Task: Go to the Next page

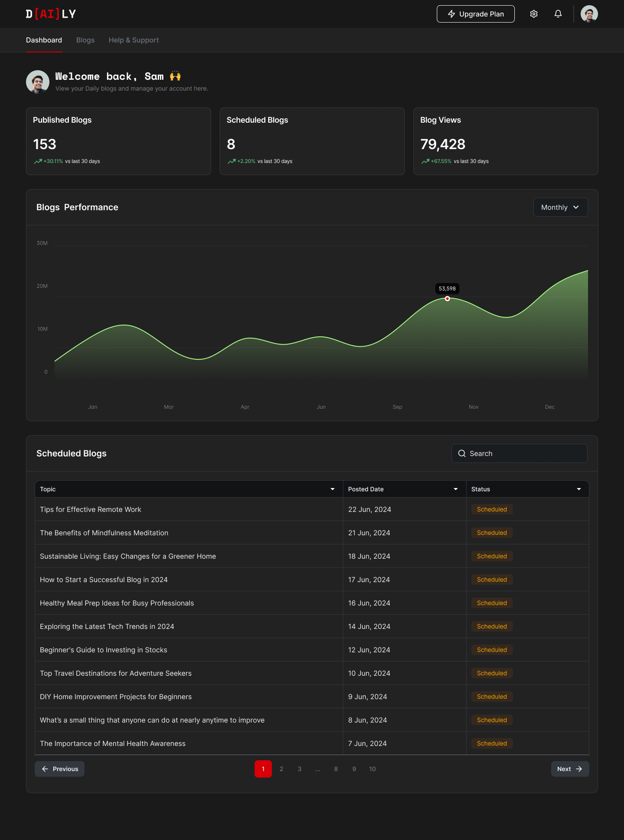Action: (569, 769)
